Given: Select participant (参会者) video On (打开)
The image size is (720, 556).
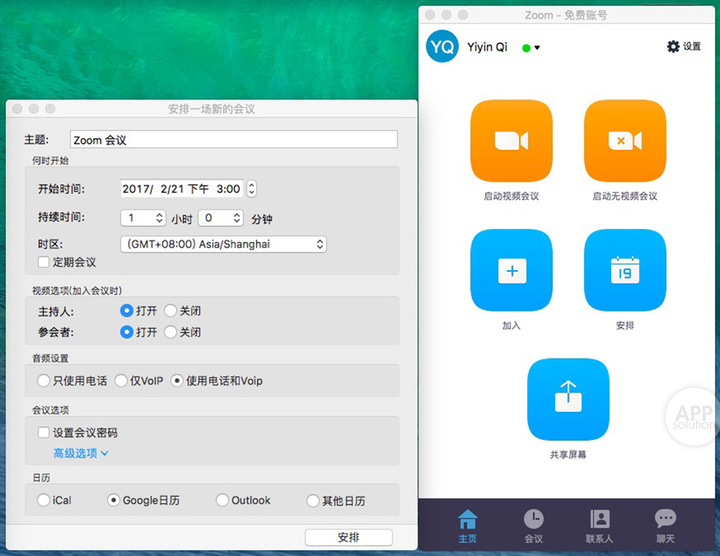Looking at the screenshot, I should (126, 332).
